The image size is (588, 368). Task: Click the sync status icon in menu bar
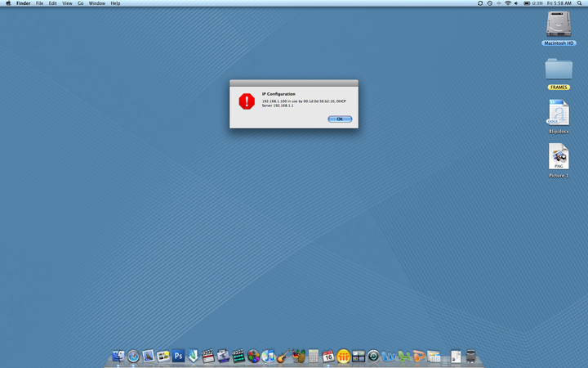pyautogui.click(x=480, y=3)
